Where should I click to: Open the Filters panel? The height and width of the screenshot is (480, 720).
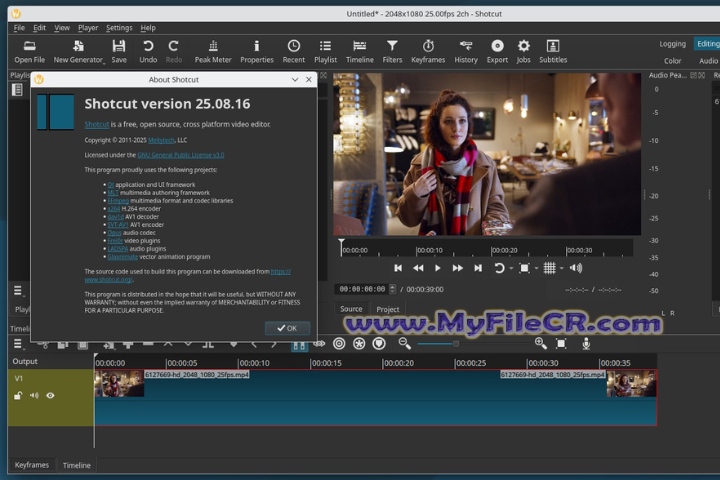[392, 51]
